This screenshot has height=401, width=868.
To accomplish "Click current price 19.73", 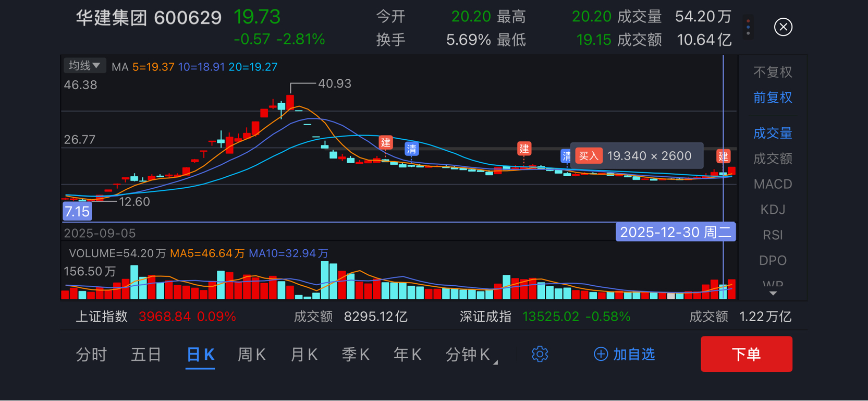I will coord(257,17).
